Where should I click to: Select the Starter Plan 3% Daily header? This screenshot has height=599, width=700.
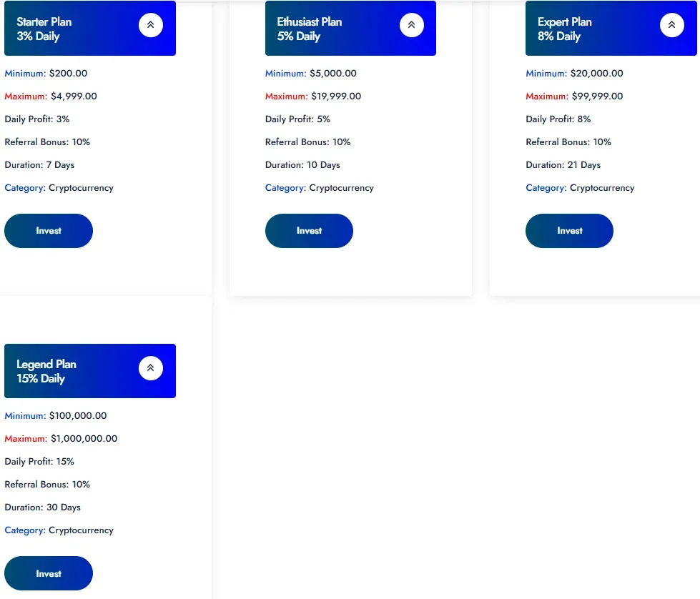click(44, 29)
